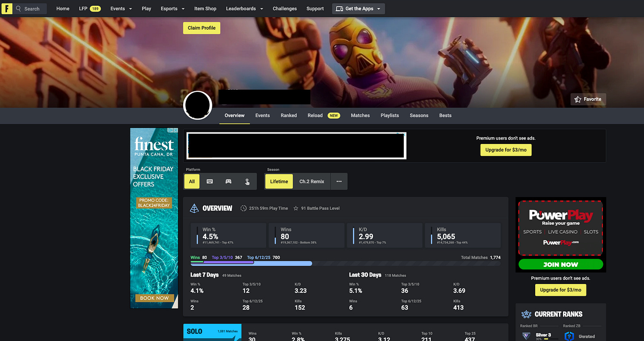Click the finest Punta Cana ad image
Image resolution: width=644 pixels, height=341 pixels.
click(154, 218)
